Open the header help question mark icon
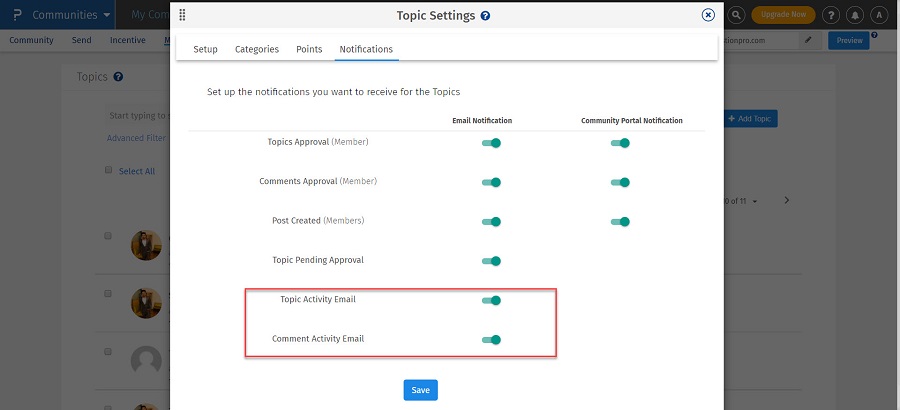 [831, 15]
